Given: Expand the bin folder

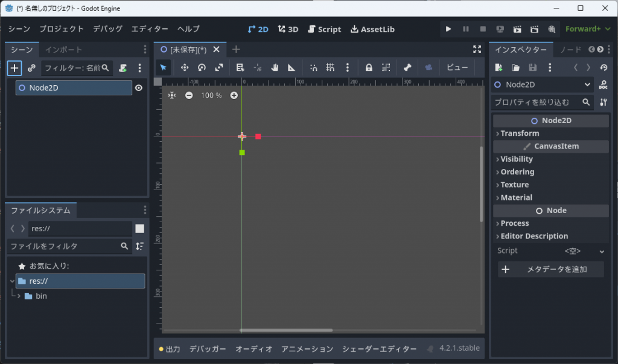Looking at the screenshot, I should [19, 296].
